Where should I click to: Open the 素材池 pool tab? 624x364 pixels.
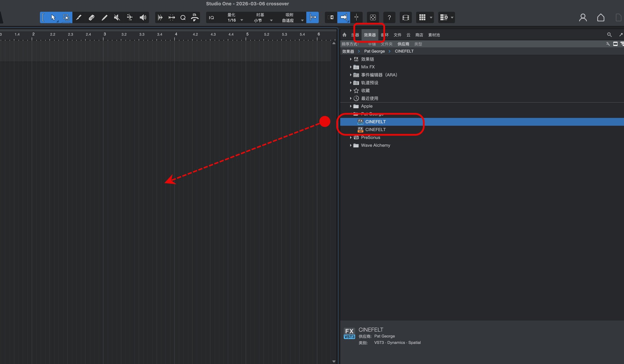click(x=434, y=35)
